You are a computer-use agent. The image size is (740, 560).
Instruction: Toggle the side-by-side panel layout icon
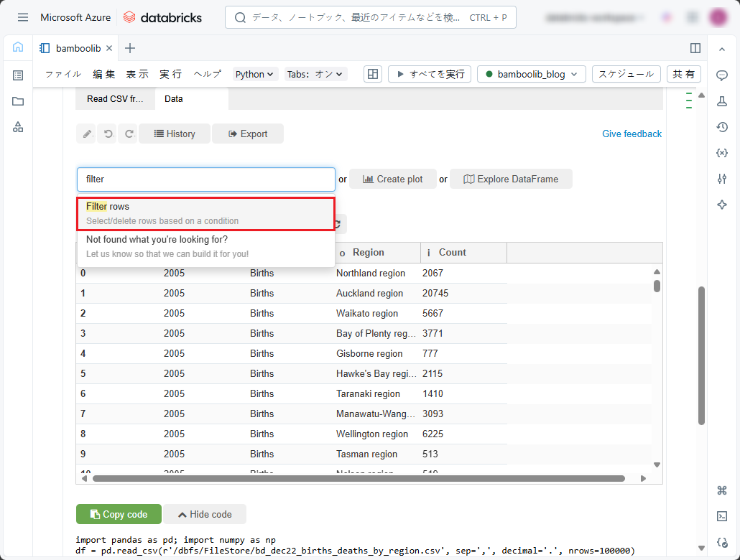pyautogui.click(x=695, y=48)
